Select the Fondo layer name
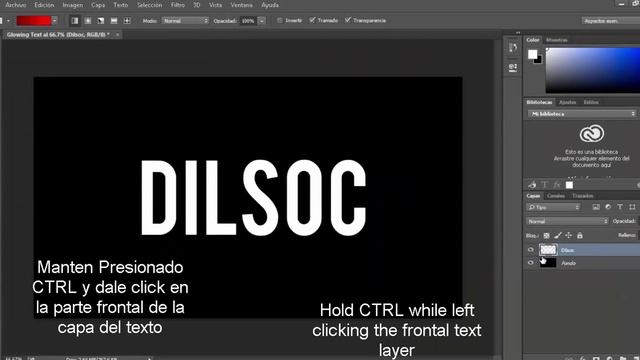This screenshot has width=640, height=360. click(568, 263)
